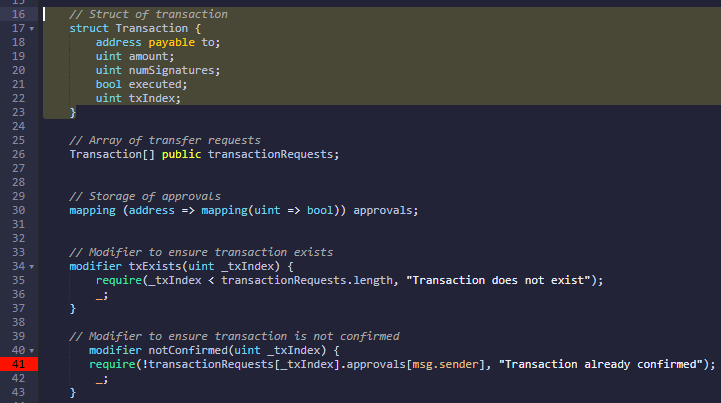
Task: Click the executed field in the struct
Action: [155, 84]
